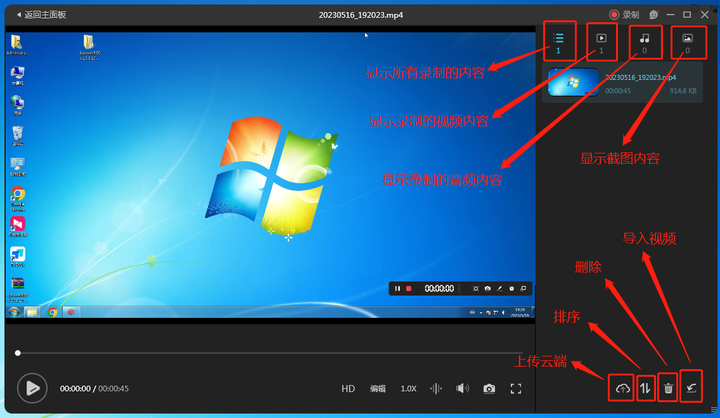Click file name 20230516_192023.mp4 in list
This screenshot has width=720, height=418.
[x=640, y=77]
